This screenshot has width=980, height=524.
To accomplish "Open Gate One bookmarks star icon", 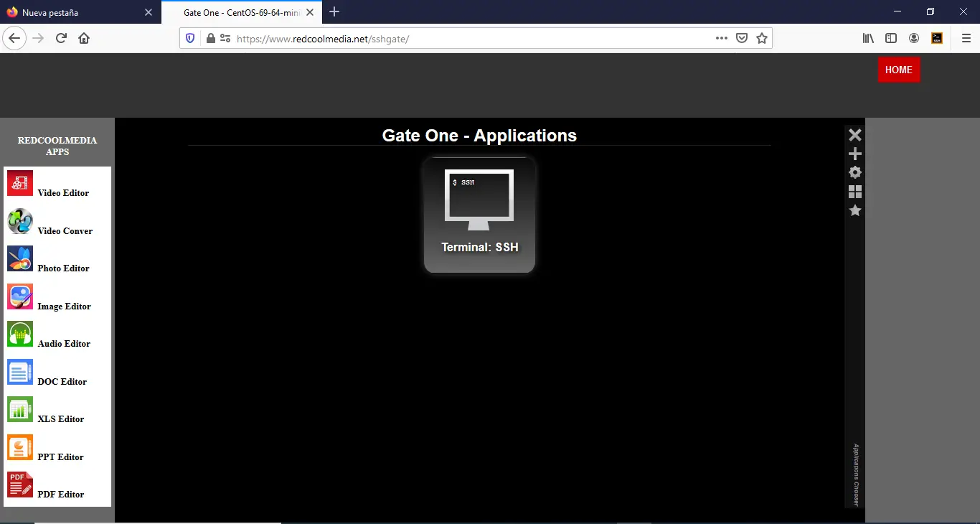I will pyautogui.click(x=854, y=210).
